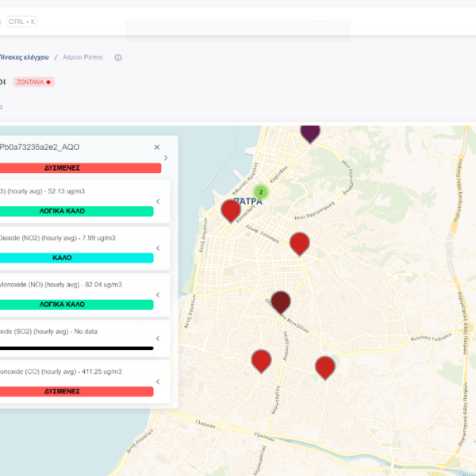Expand the SO2 No data card
Image resolution: width=476 pixels, height=476 pixels.
coord(157,338)
